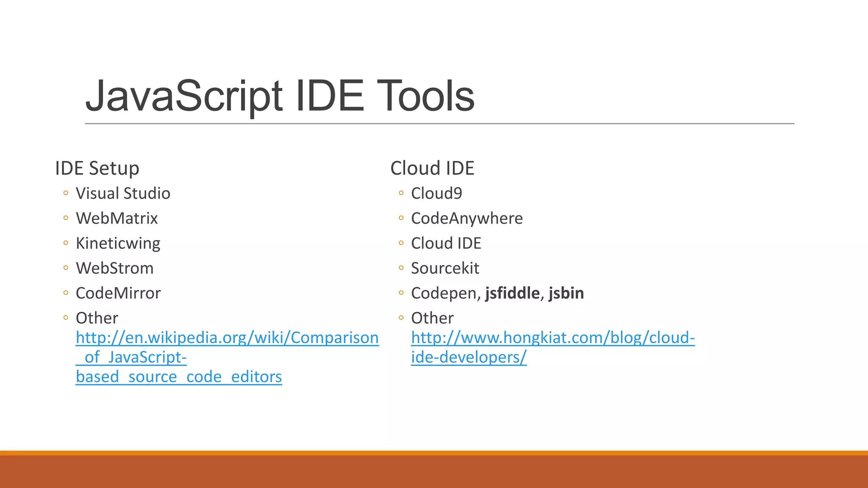This screenshot has width=868, height=488.
Task: Click the bold 'jsbin' word
Action: click(x=566, y=293)
